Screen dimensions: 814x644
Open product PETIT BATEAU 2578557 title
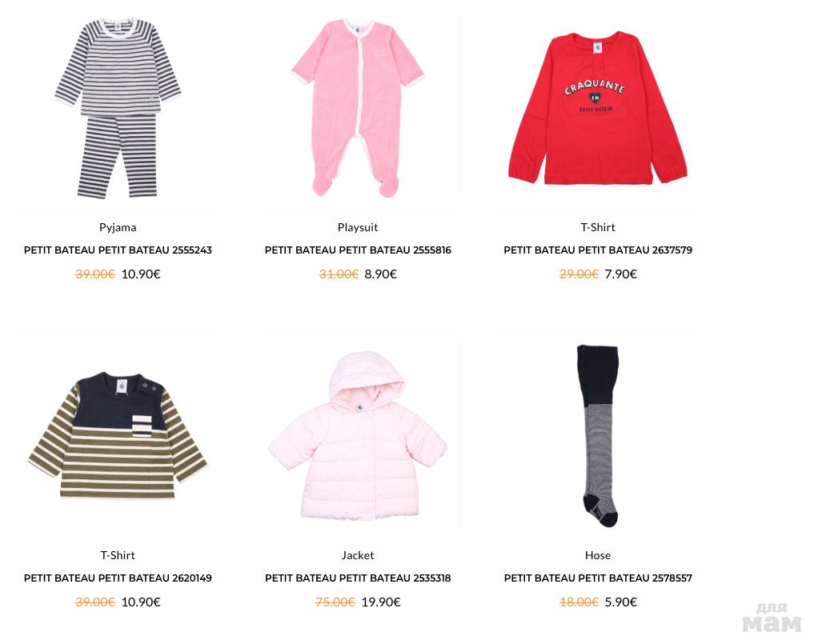(x=598, y=578)
